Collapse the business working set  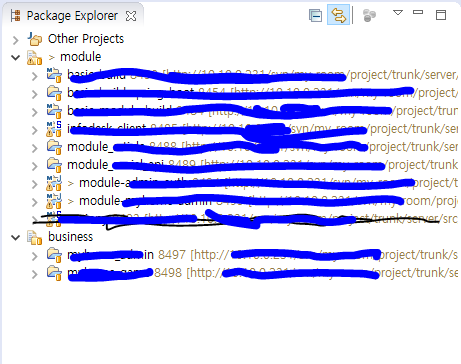coord(15,238)
